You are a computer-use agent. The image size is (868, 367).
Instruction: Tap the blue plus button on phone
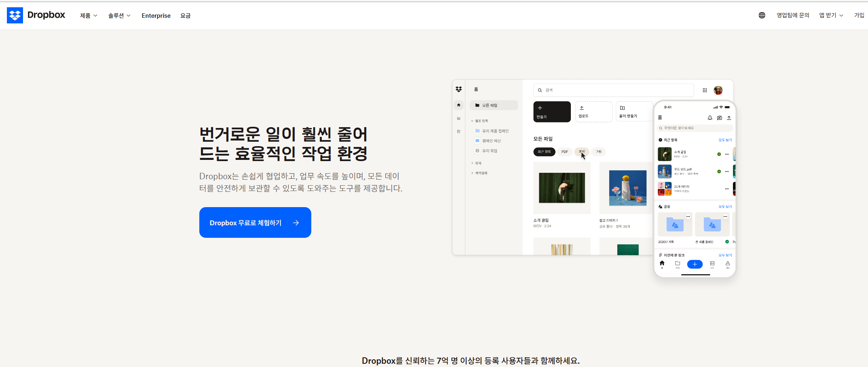click(695, 264)
